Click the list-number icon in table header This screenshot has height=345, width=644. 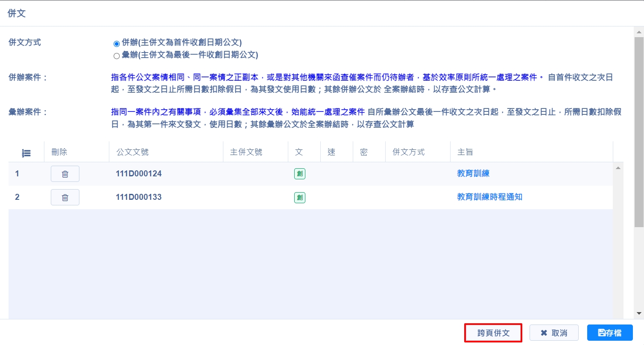click(x=26, y=152)
